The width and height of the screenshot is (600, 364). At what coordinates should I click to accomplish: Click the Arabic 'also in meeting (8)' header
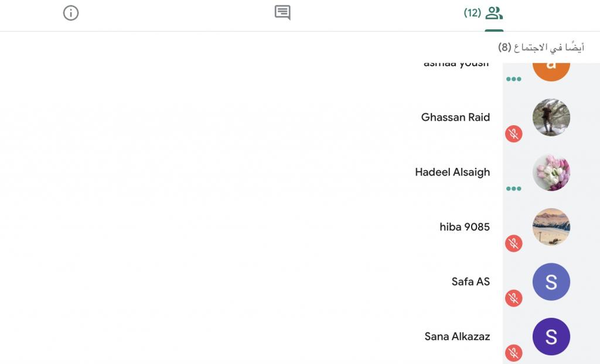pos(541,47)
